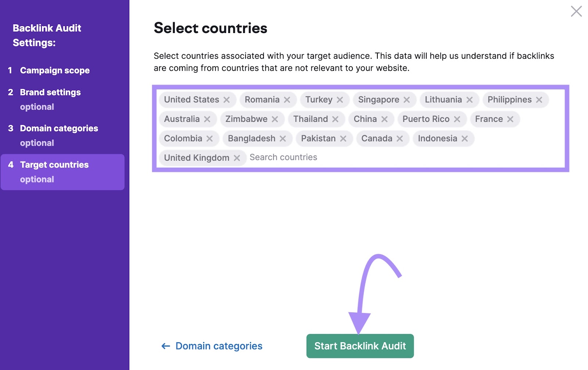Remove Puerto Rico from selected countries
Viewport: 588px width, 370px height.
[458, 119]
